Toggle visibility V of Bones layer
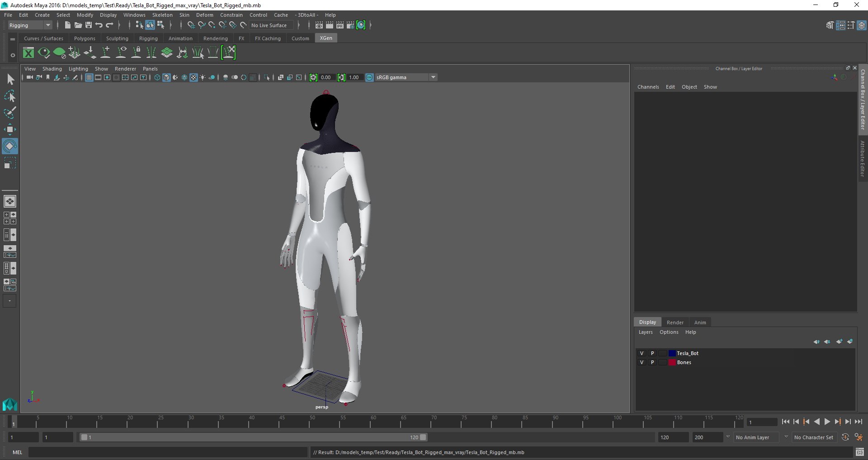The height and width of the screenshot is (460, 868). pyautogui.click(x=642, y=362)
